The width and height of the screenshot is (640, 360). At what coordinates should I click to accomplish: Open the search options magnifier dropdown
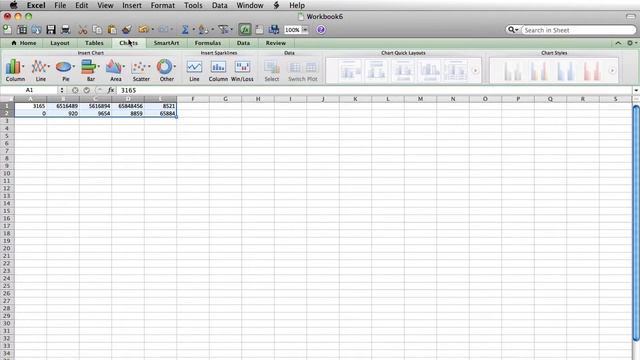513,30
